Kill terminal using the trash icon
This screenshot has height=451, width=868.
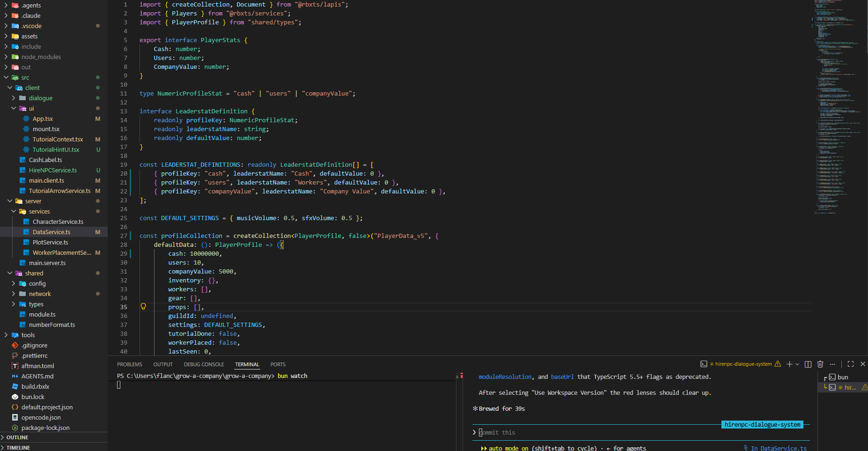click(820, 364)
